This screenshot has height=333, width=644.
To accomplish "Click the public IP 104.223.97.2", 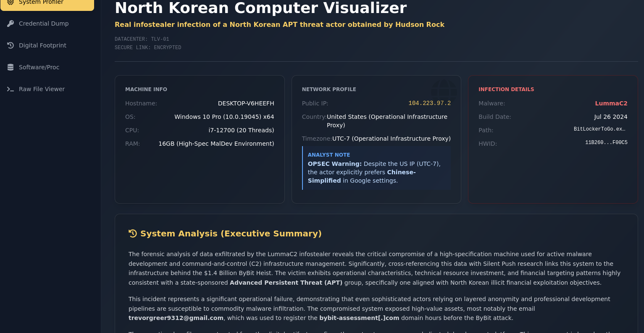I will (429, 103).
